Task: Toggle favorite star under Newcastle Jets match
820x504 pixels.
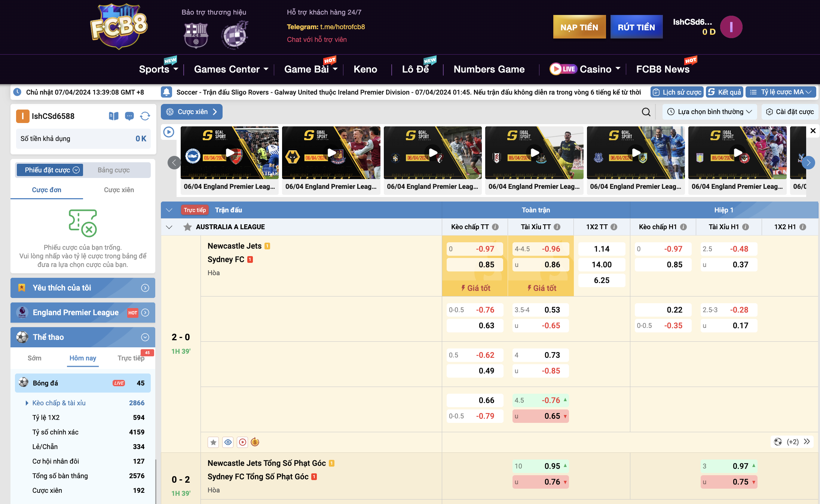Action: point(213,442)
